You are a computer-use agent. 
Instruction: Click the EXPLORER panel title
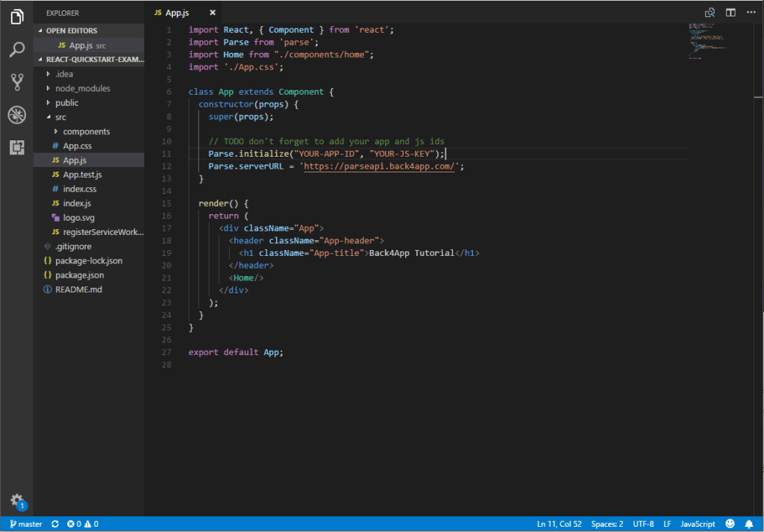point(63,13)
